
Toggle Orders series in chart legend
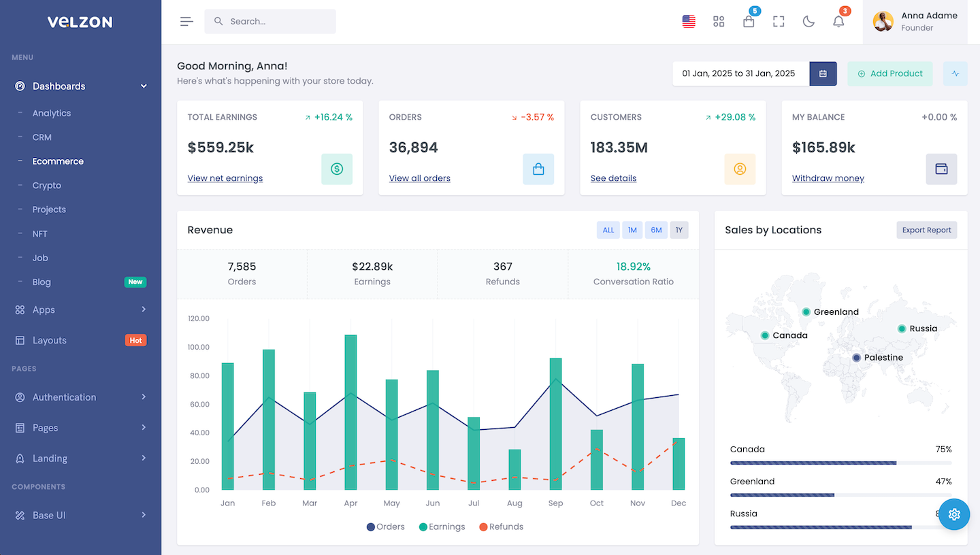[386, 526]
